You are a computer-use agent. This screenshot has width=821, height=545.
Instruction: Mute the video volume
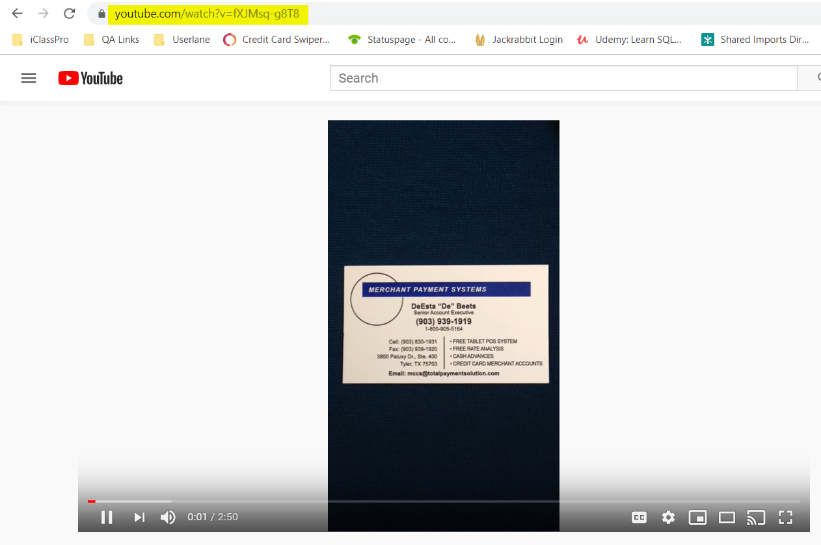click(x=168, y=517)
